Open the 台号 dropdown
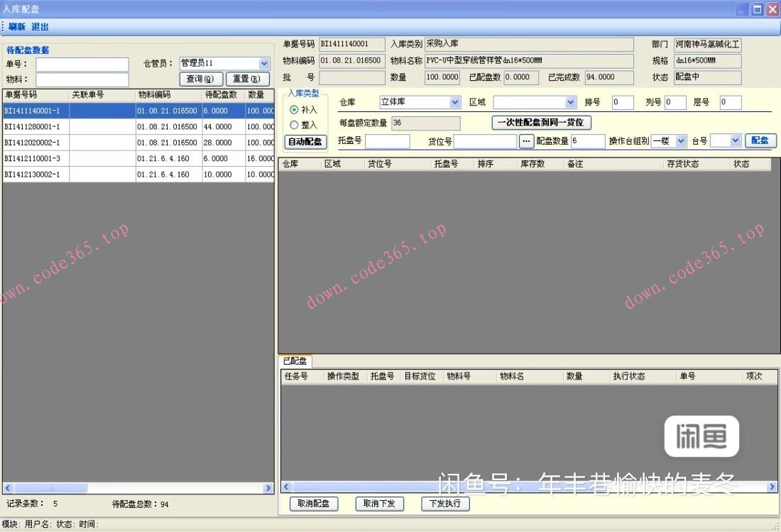781x532 pixels. click(735, 141)
